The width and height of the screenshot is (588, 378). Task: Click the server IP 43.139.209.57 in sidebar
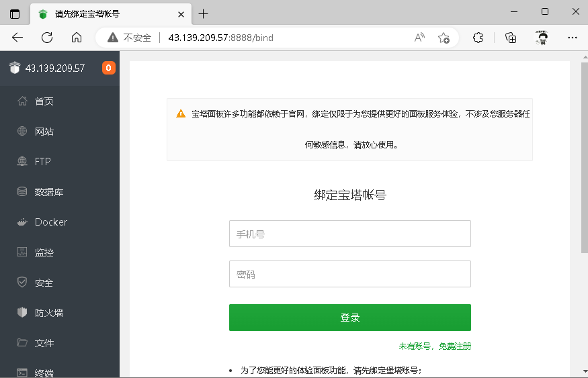(55, 68)
